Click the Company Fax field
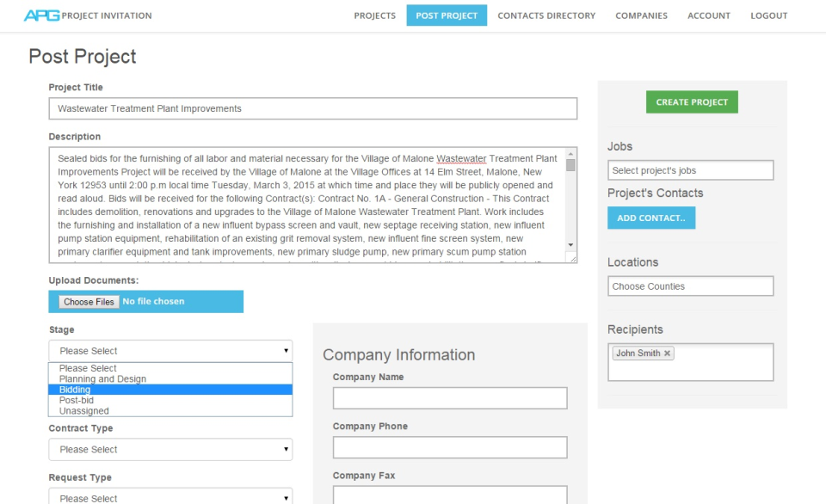The height and width of the screenshot is (504, 826). click(450, 495)
